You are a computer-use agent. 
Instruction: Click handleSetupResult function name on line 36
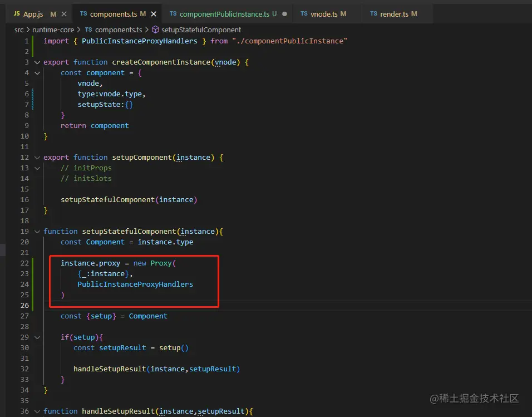[119, 411]
